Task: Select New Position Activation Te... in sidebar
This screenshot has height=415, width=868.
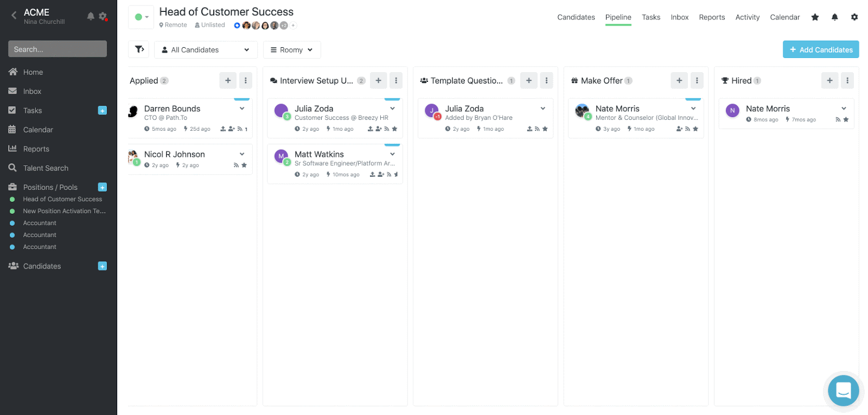Action: click(64, 211)
